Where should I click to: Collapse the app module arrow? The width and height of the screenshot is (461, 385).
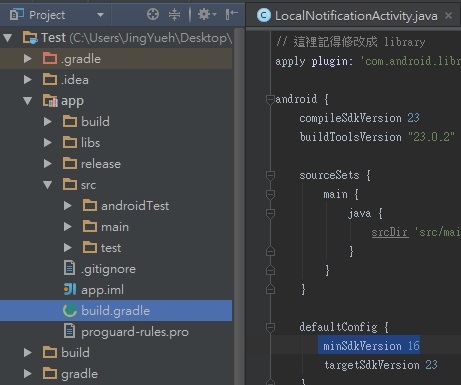28,101
